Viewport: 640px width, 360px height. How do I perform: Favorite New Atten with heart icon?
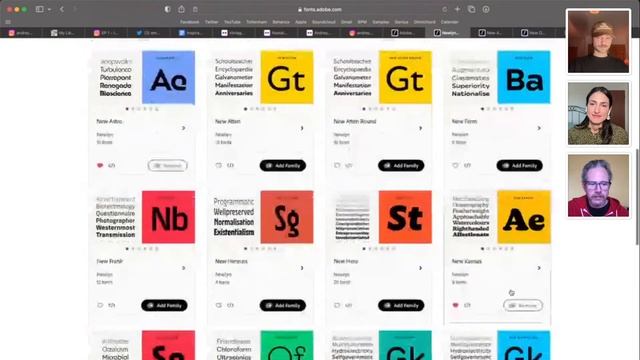click(218, 165)
